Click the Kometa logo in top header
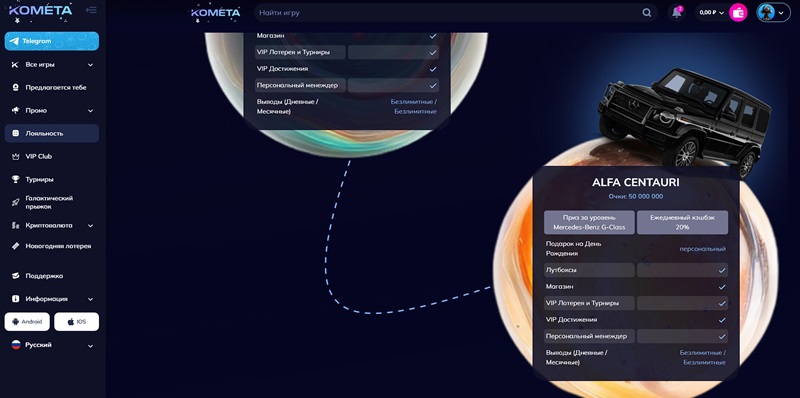 click(x=215, y=12)
